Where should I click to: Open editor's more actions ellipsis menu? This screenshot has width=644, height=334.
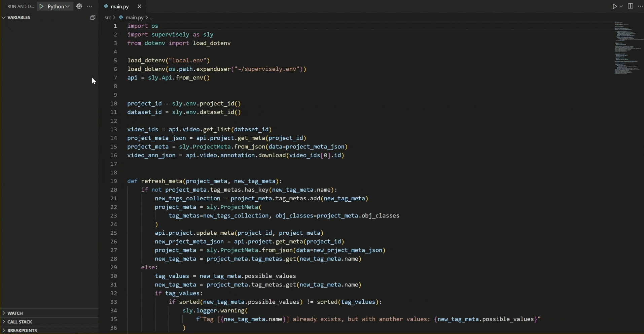640,6
